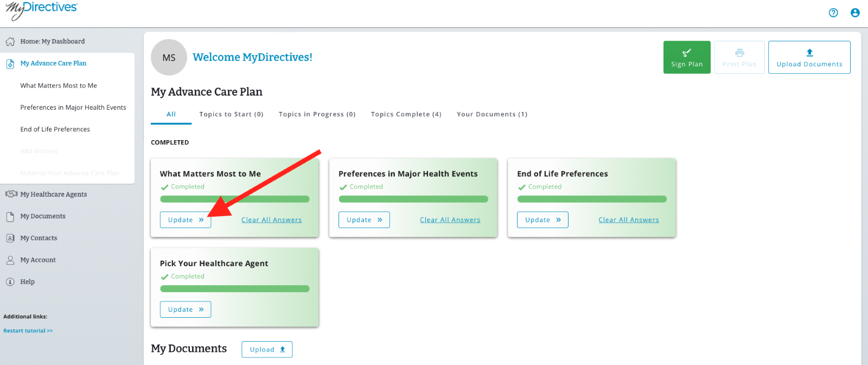
Task: Click the Additional links: label
Action: (x=25, y=317)
